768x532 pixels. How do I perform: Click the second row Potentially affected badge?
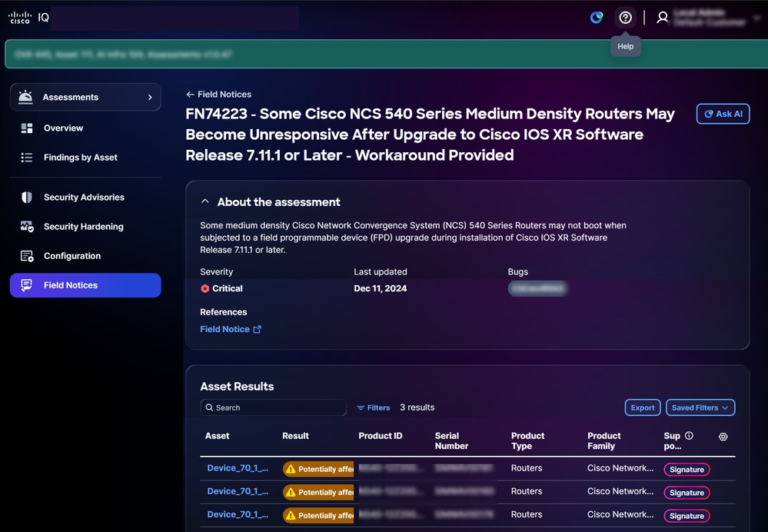click(318, 492)
